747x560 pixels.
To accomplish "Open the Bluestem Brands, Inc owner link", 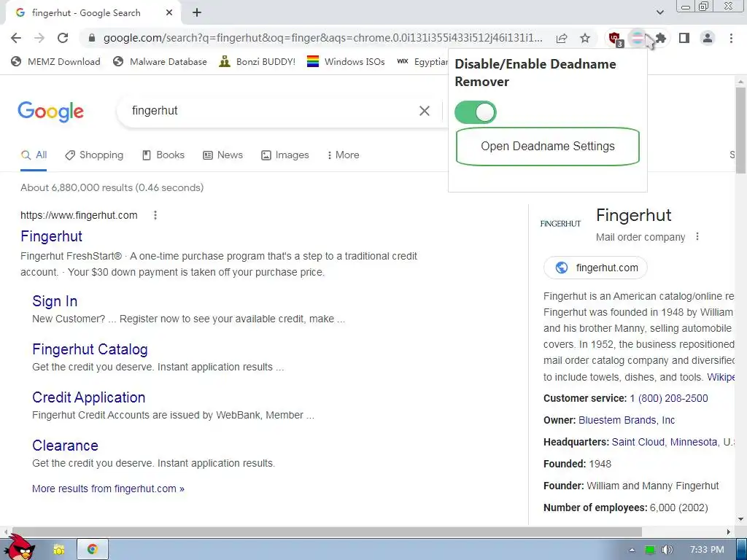I will (x=627, y=421).
